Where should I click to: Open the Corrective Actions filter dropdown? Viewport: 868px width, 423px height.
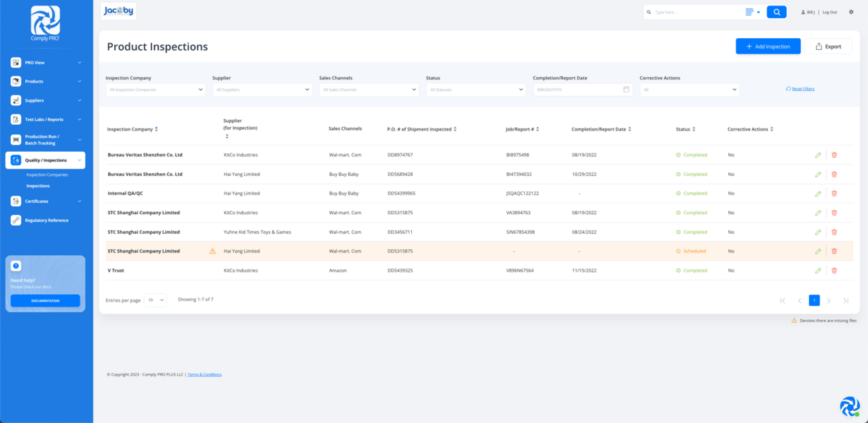689,89
